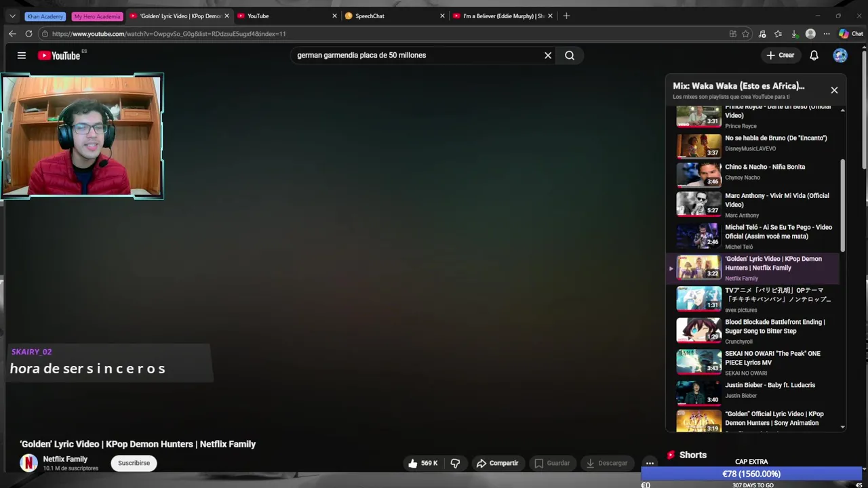The image size is (868, 488).
Task: Close the YouTube tab
Action: (334, 16)
